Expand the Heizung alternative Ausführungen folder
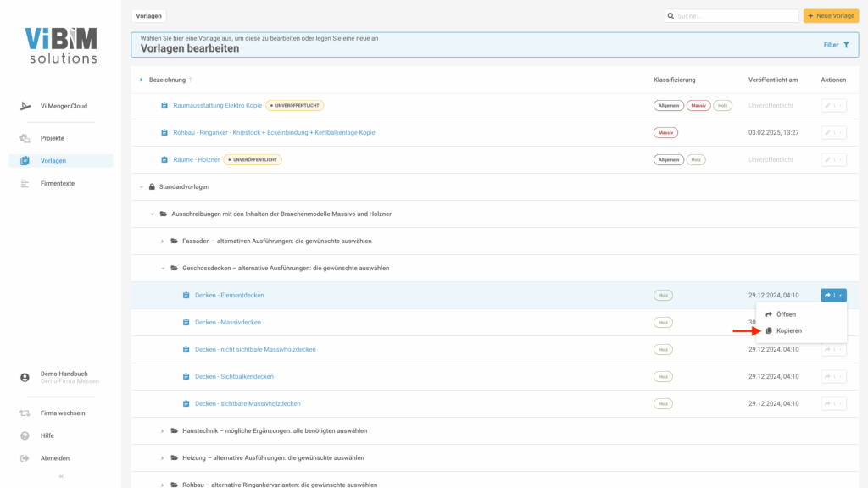Image resolution: width=868 pixels, height=488 pixels. 163,458
